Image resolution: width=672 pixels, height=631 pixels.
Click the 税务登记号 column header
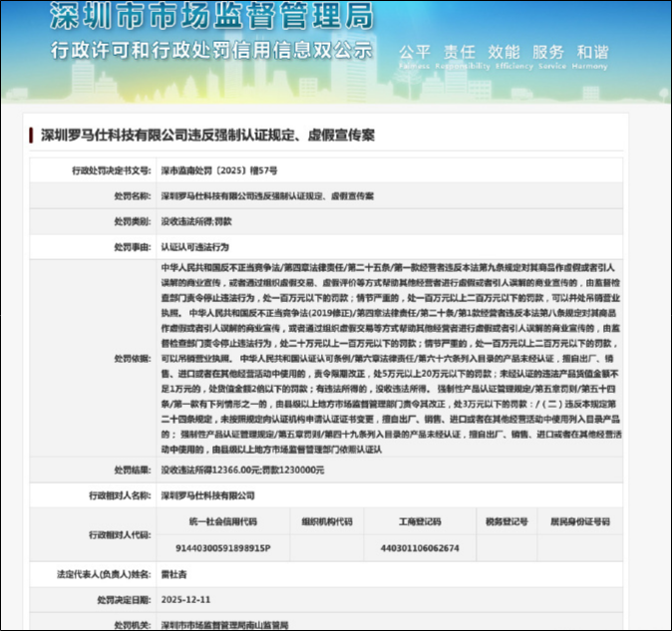506,521
